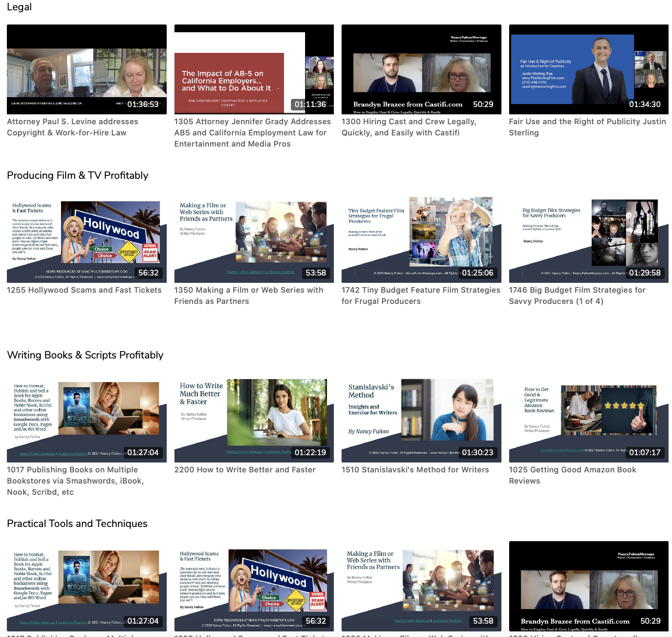This screenshot has width=672, height=637.
Task: Click the 'Practical Tools and Techniques' section heading
Action: [x=77, y=524]
